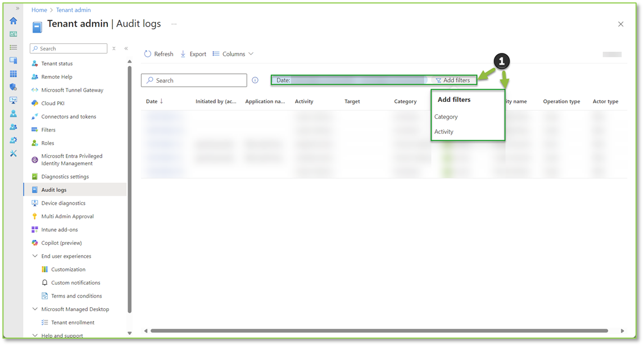Screen dimensions: 644x346
Task: Click the Troubleshooting wrench icon
Action: [13, 153]
